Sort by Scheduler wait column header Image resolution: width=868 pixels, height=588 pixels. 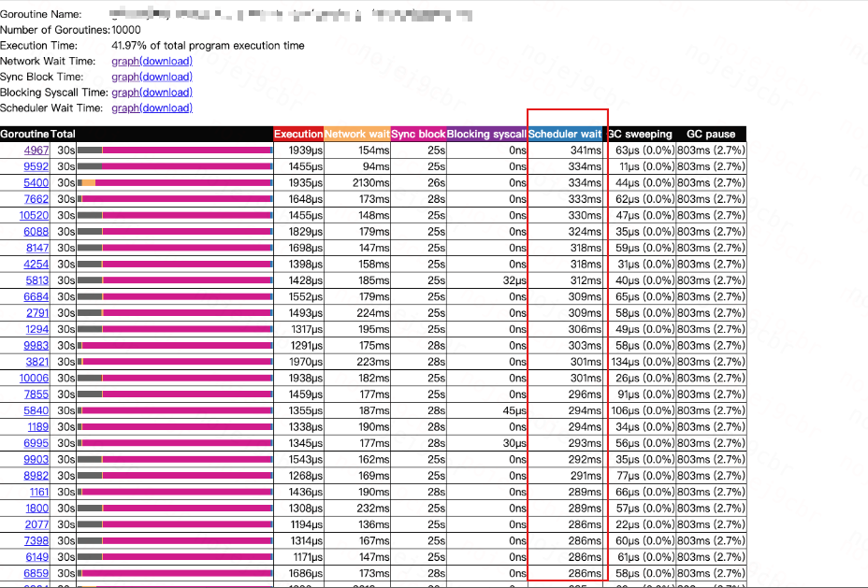point(565,134)
